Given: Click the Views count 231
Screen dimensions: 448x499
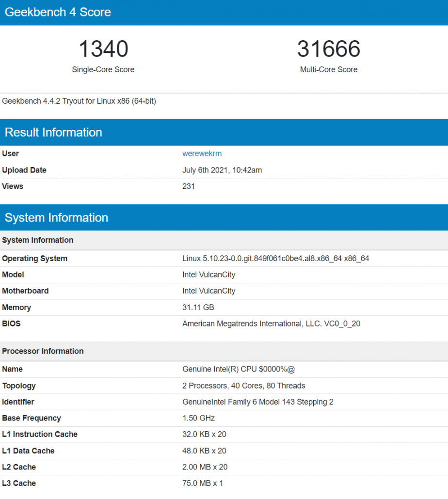Looking at the screenshot, I should (x=189, y=186).
